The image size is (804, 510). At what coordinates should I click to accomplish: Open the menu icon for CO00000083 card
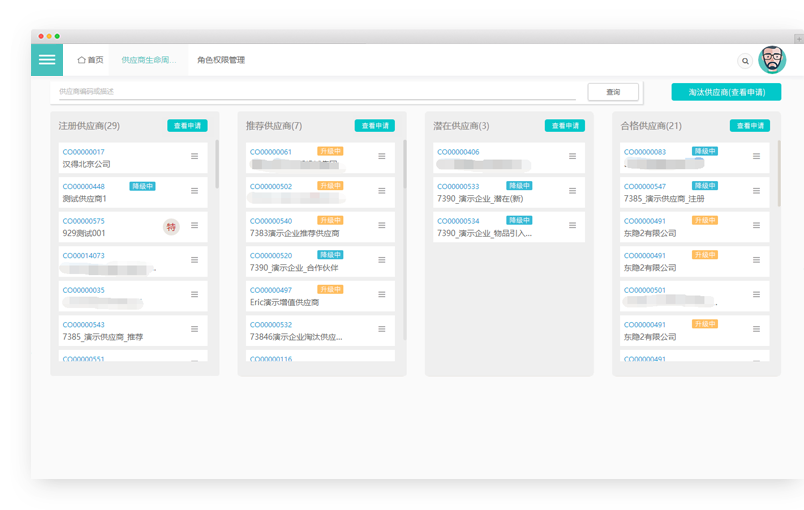tap(756, 156)
